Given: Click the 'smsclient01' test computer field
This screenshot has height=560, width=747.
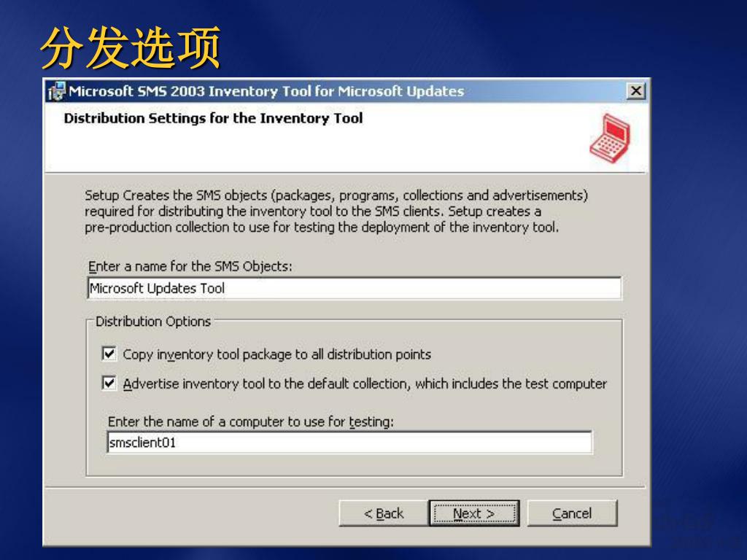Looking at the screenshot, I should 349,443.
